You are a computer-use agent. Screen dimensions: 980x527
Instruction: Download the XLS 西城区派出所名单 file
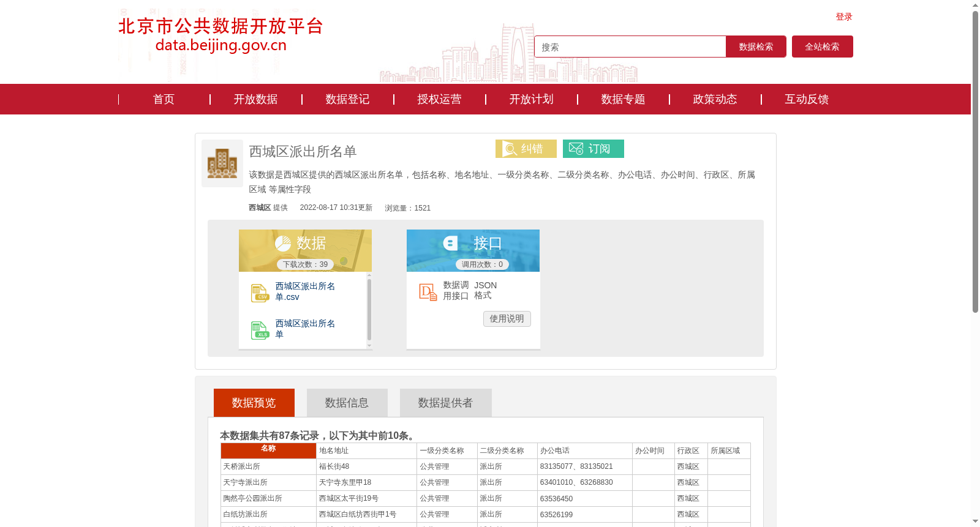click(x=305, y=329)
